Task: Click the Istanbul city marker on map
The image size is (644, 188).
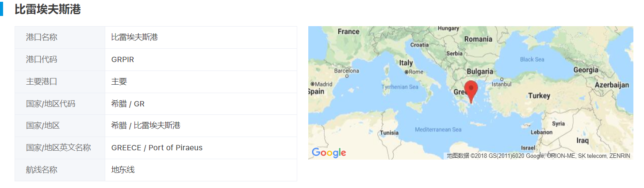Action: (x=502, y=79)
